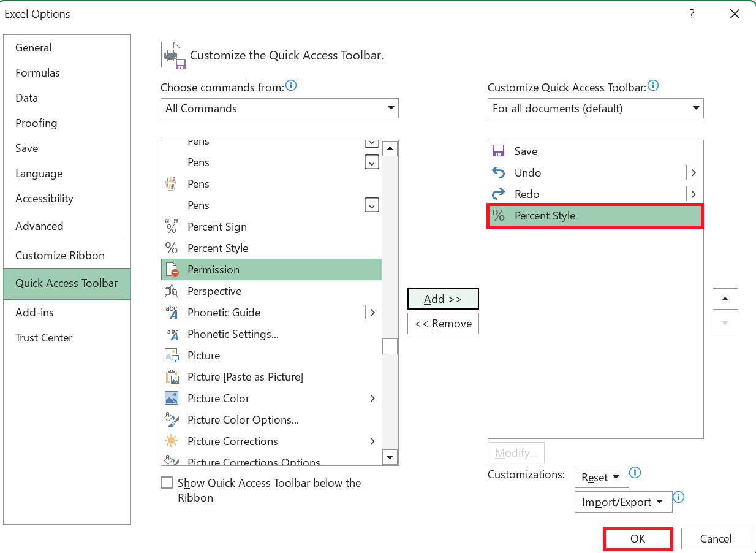The image size is (756, 553).
Task: Expand the Picture Corrections submenu arrow
Action: (372, 441)
